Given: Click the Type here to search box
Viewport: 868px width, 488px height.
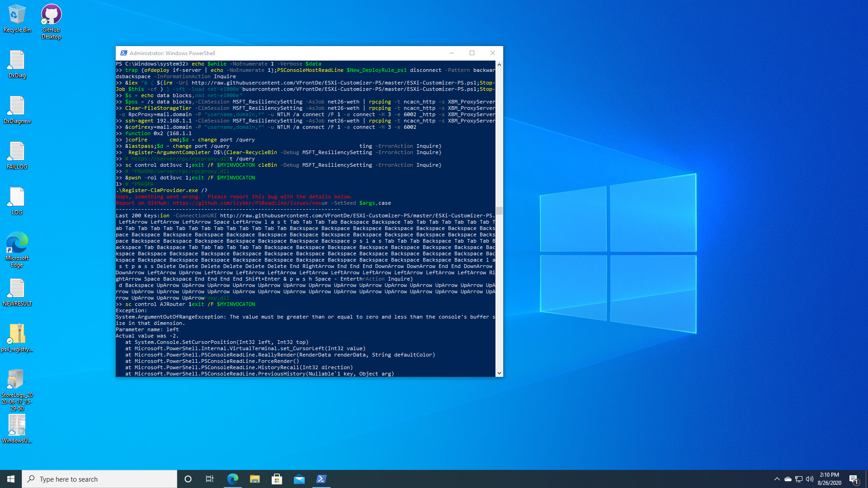Looking at the screenshot, I should [99, 479].
